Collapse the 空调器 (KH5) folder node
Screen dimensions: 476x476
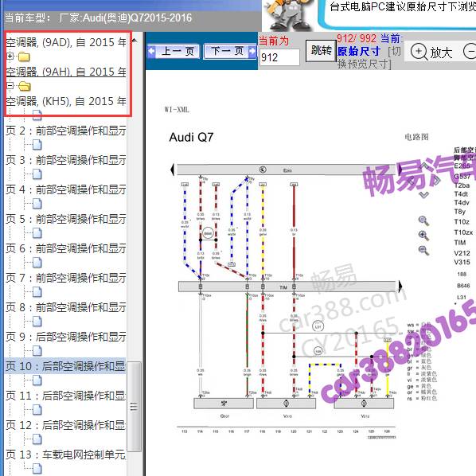[10, 86]
